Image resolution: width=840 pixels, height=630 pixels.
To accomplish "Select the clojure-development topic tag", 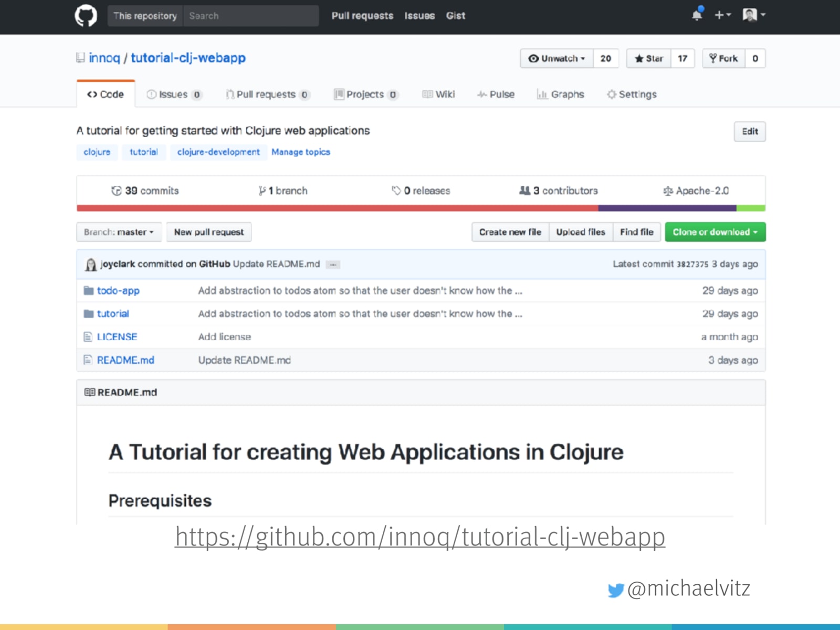I will tap(218, 152).
